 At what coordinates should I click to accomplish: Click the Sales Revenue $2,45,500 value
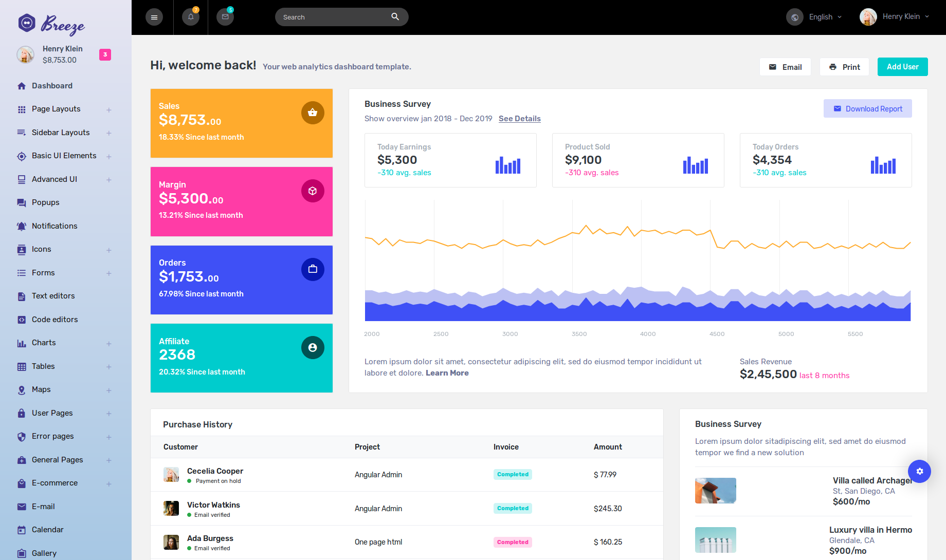[768, 374]
